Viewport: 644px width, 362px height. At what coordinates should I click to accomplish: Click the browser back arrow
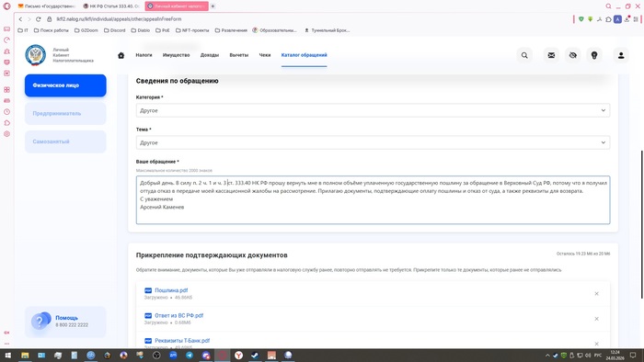(x=20, y=19)
